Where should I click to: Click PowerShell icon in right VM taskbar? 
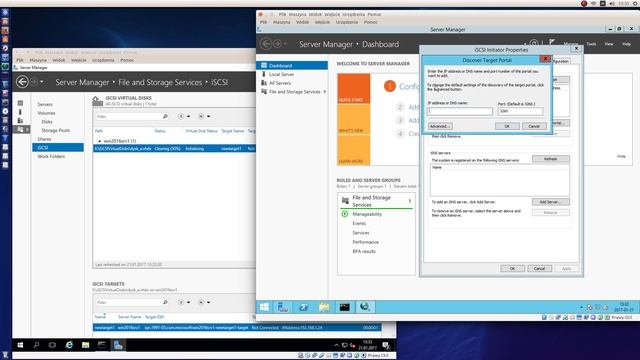304,307
